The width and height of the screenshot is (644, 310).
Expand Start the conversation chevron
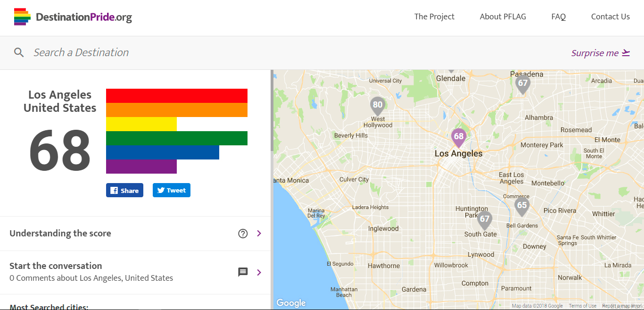click(x=259, y=272)
